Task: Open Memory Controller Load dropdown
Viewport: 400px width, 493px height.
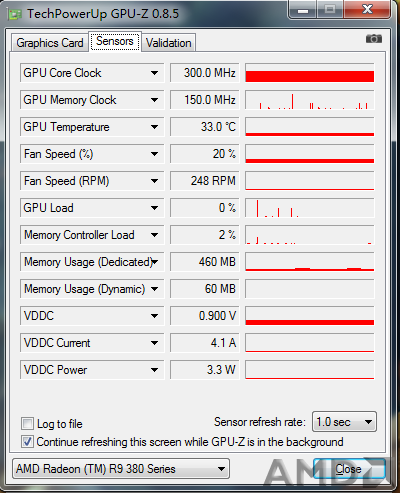Action: click(154, 235)
